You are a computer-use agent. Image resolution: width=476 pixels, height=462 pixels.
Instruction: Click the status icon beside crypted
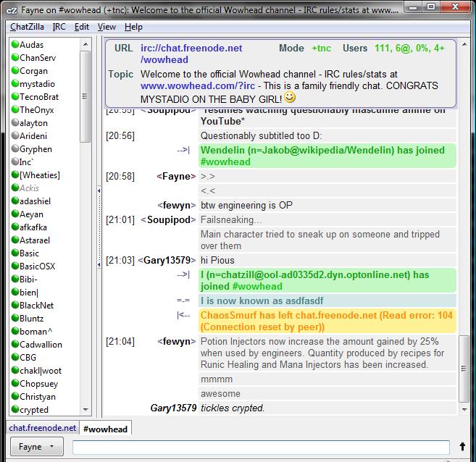click(14, 410)
